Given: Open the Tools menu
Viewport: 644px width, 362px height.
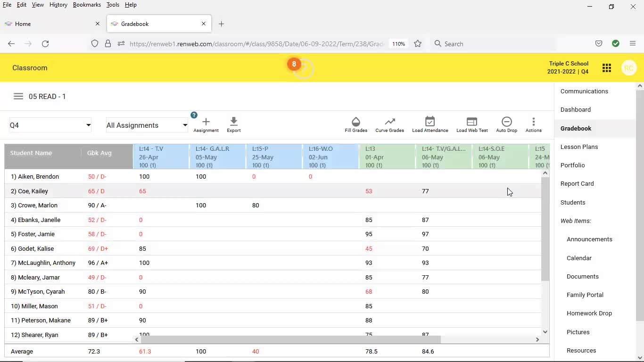Looking at the screenshot, I should click(x=113, y=5).
